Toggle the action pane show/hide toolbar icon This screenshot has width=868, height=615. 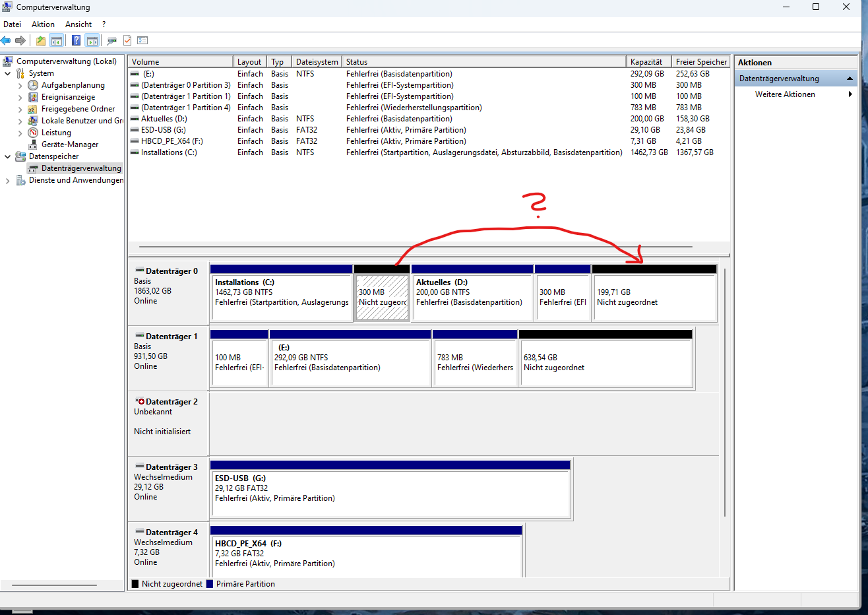click(x=92, y=40)
